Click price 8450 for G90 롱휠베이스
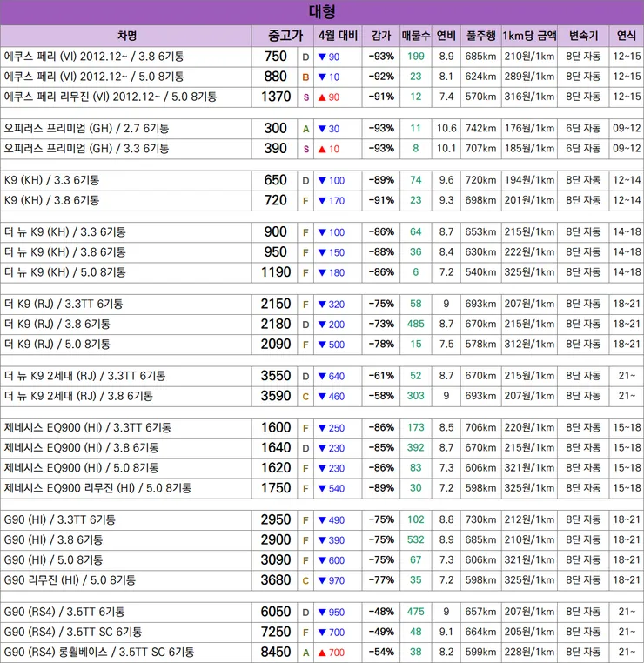This screenshot has width=644, height=663. 276,652
